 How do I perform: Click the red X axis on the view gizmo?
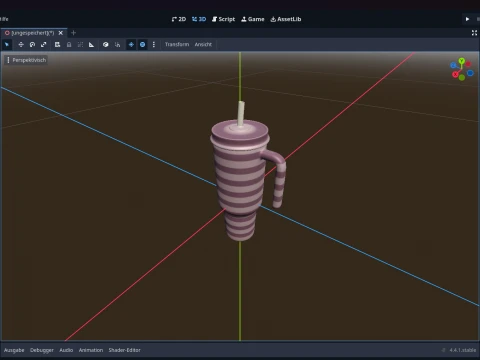point(455,75)
